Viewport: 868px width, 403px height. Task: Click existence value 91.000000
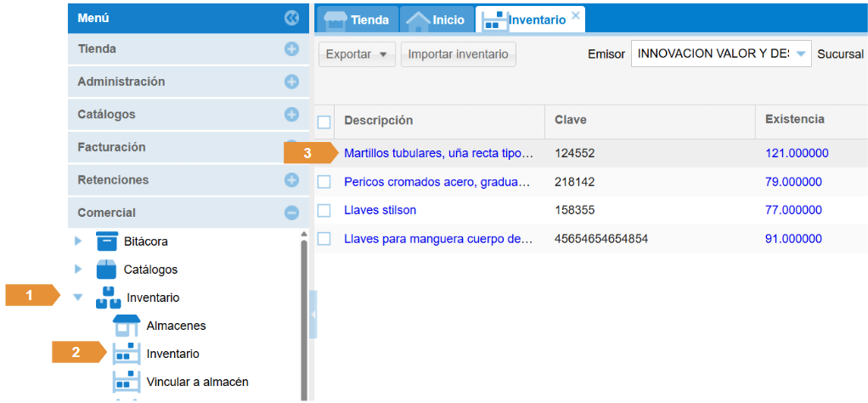pos(794,240)
